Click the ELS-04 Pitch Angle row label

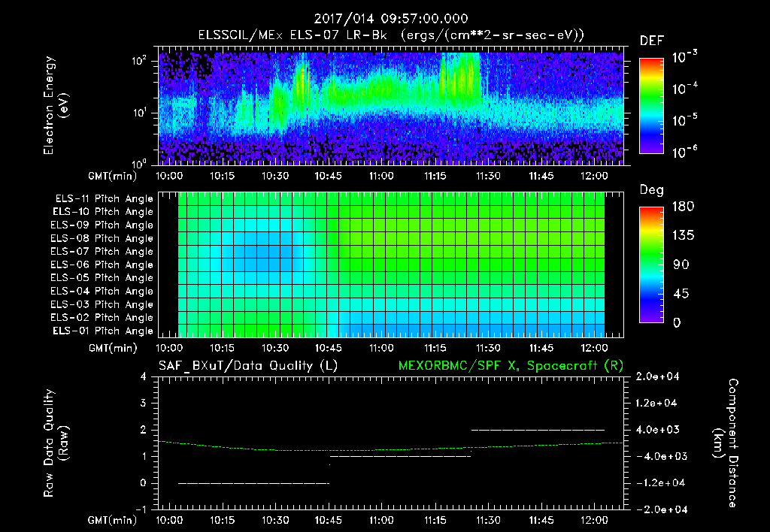tap(102, 291)
